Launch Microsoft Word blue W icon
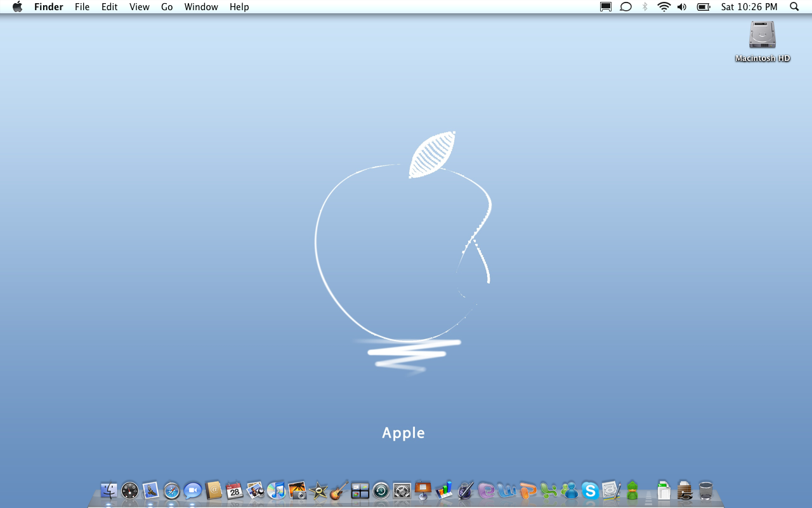Viewport: 812px width, 508px height. click(x=507, y=490)
